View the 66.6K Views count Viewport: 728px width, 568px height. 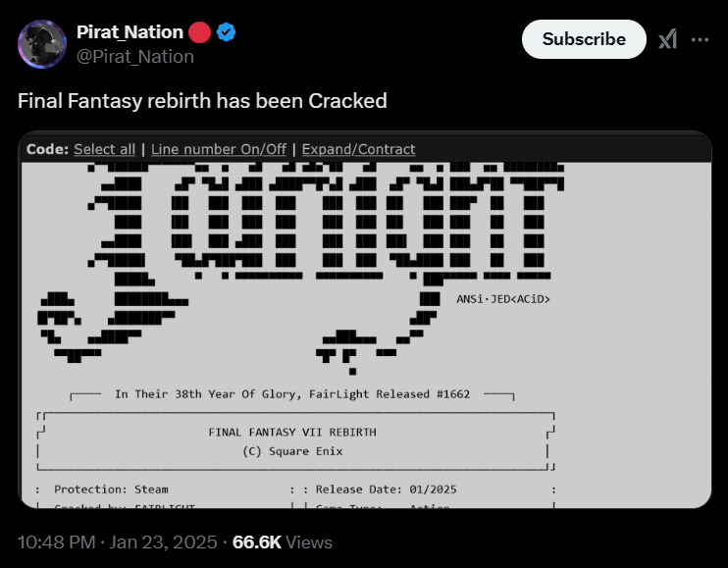(283, 542)
